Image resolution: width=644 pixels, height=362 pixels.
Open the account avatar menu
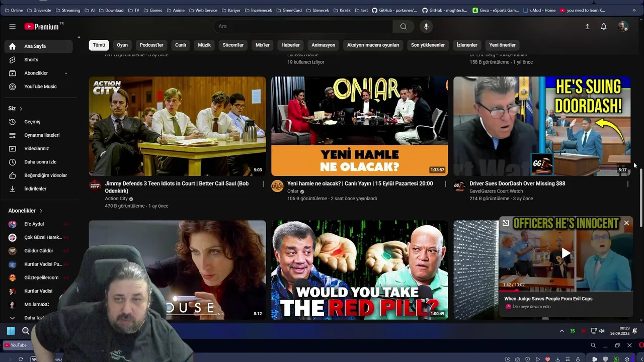623,27
